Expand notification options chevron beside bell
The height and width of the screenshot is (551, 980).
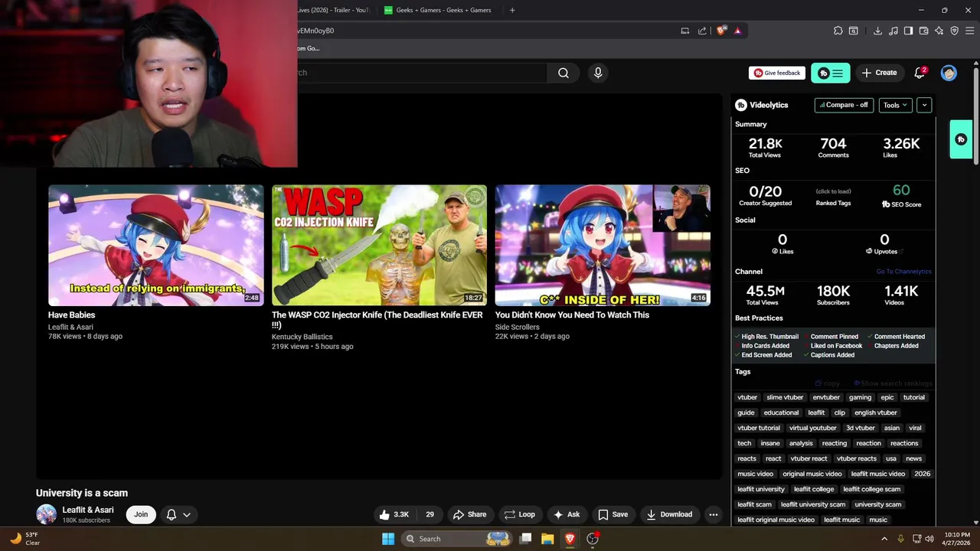click(186, 514)
